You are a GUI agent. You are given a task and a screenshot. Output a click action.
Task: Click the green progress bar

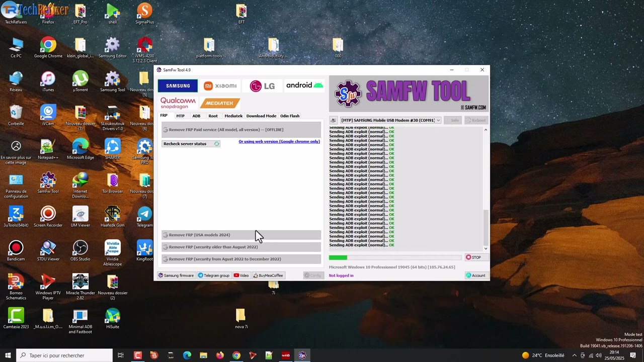(x=338, y=257)
